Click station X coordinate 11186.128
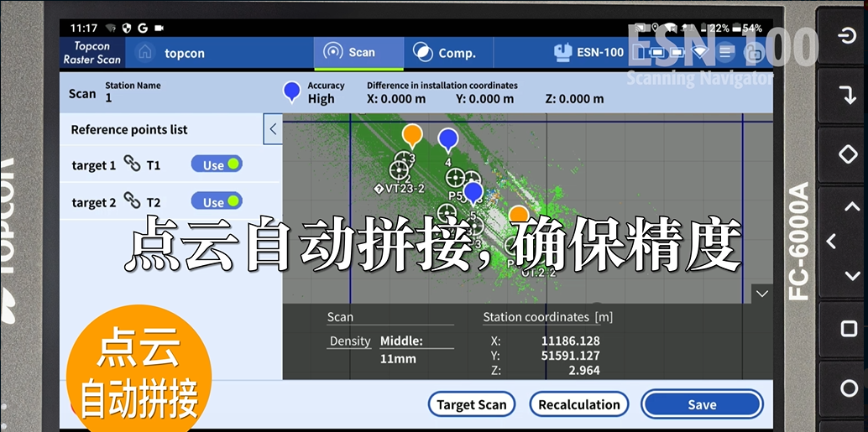This screenshot has height=432, width=868. [x=570, y=341]
